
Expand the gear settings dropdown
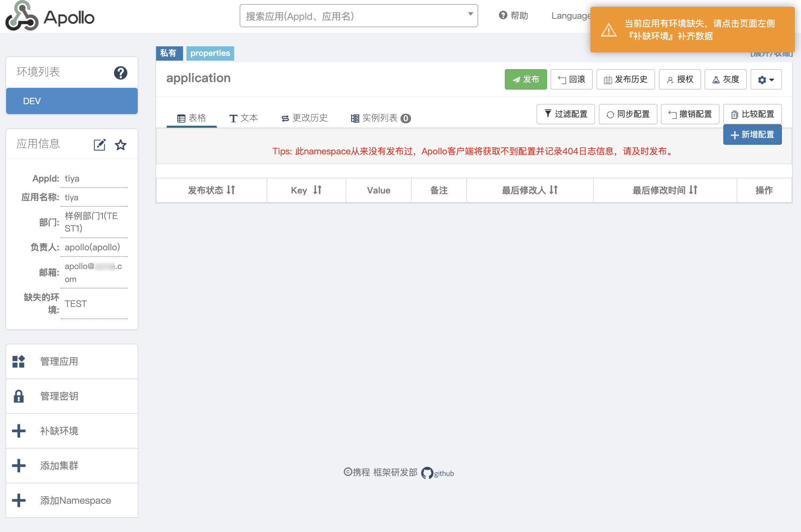click(766, 80)
